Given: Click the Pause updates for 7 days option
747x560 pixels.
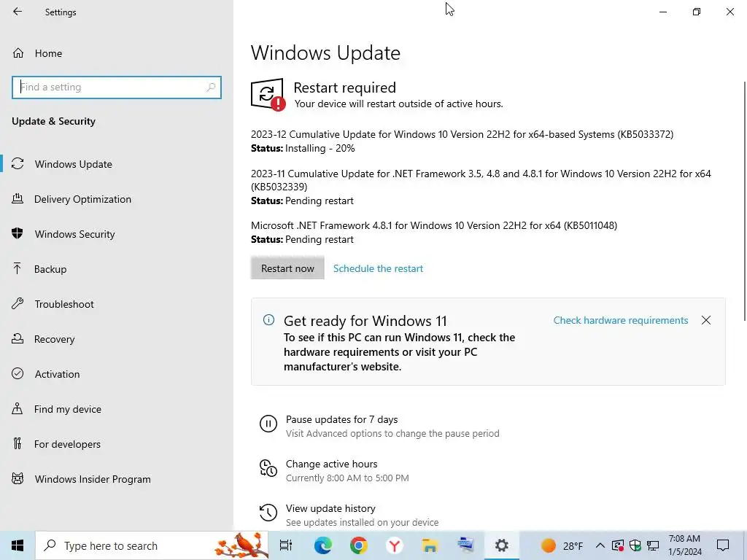Looking at the screenshot, I should (341, 419).
